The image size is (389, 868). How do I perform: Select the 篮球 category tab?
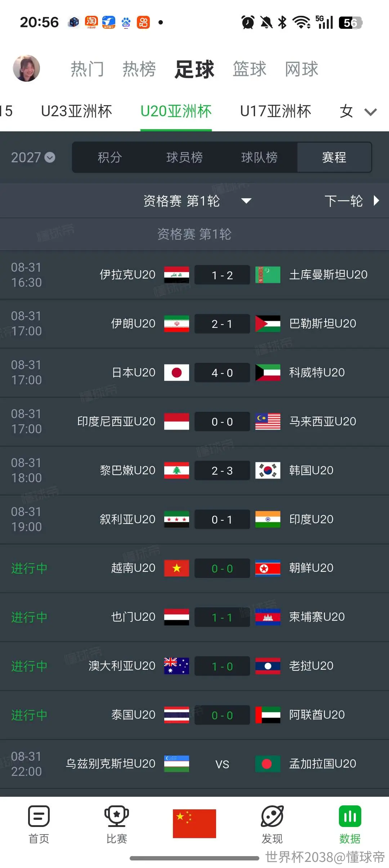pos(249,69)
